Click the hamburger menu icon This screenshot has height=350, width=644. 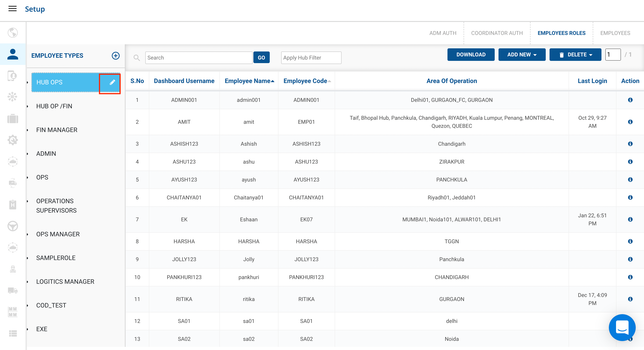pyautogui.click(x=13, y=9)
